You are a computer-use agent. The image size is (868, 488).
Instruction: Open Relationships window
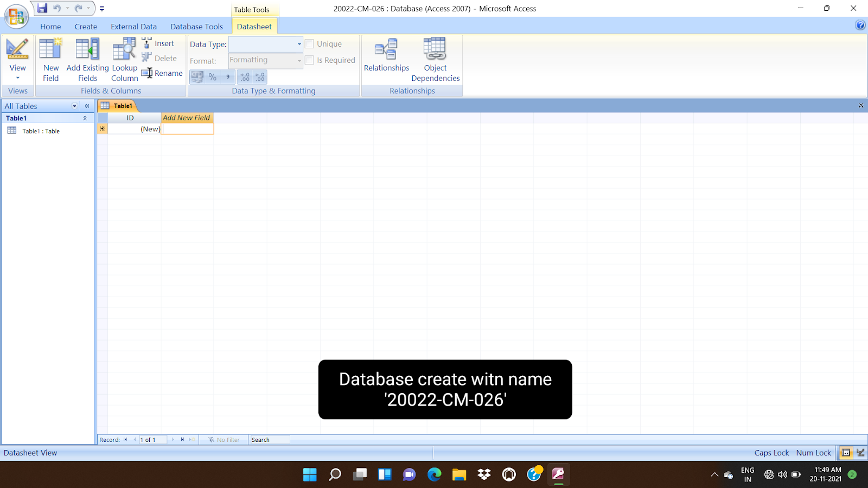click(386, 55)
